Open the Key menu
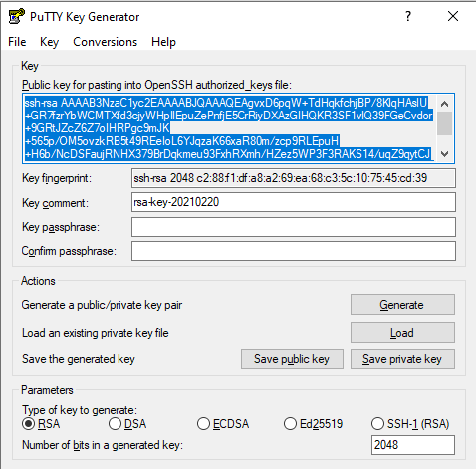This screenshot has height=469, width=476. click(x=49, y=42)
